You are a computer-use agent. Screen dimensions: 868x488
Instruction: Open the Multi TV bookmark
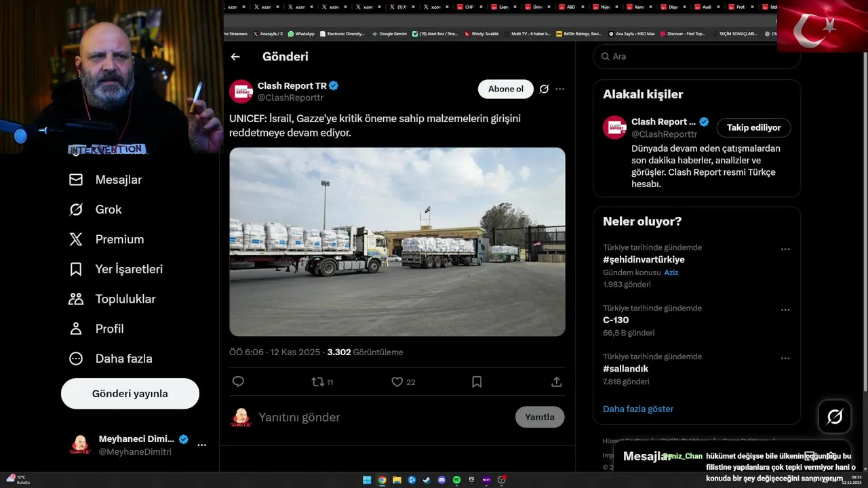(x=526, y=33)
